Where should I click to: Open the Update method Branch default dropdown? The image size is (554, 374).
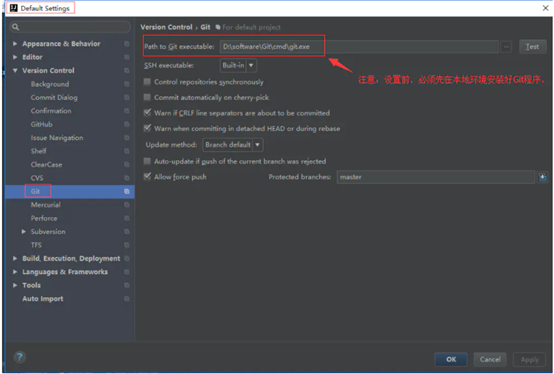click(x=233, y=145)
